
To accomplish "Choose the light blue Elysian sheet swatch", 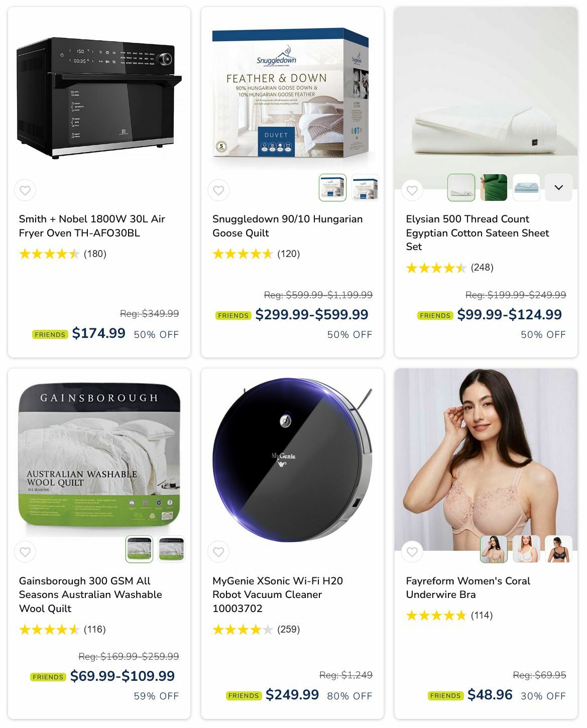I will [526, 187].
